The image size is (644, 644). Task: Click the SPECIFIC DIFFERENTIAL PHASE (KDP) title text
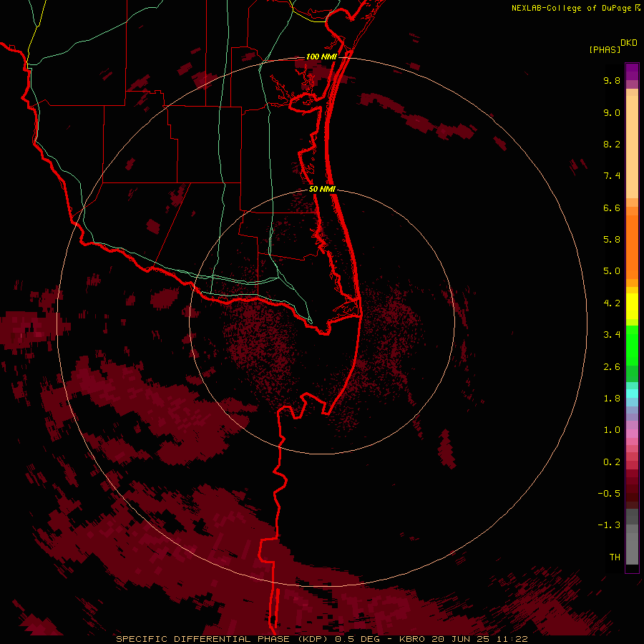tap(223, 639)
